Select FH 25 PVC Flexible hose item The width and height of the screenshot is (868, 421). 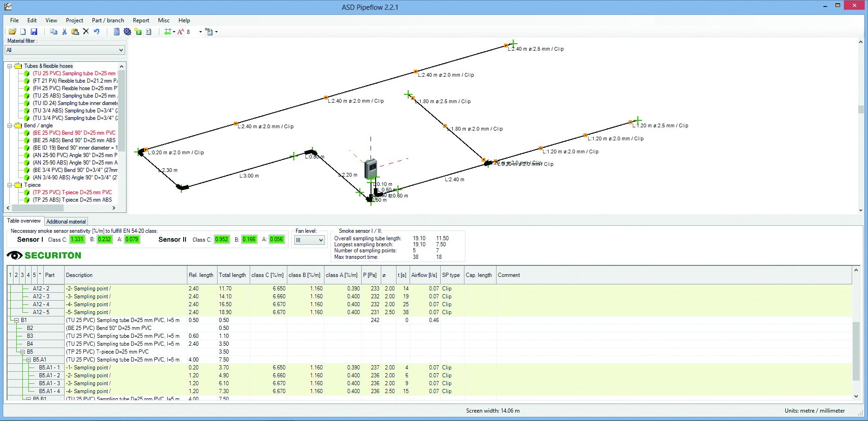(x=75, y=88)
